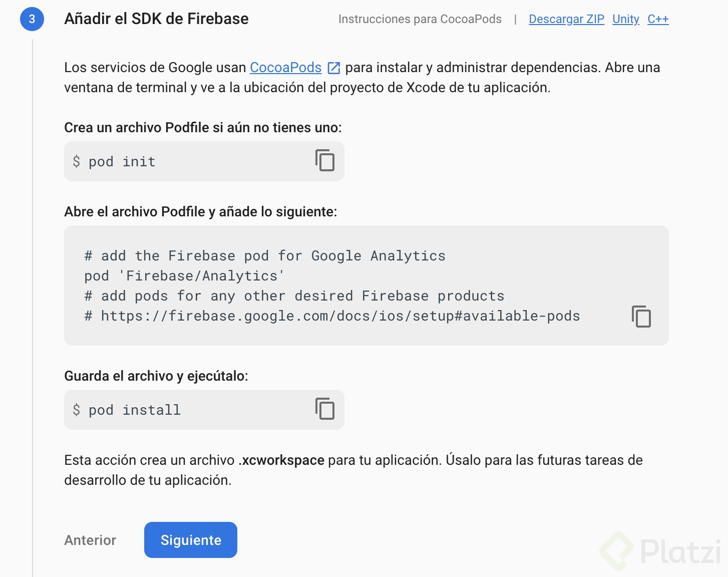Screen dimensions: 728x577
Task: Click the Añadir el SDK de Firebase heading
Action: [x=156, y=19]
